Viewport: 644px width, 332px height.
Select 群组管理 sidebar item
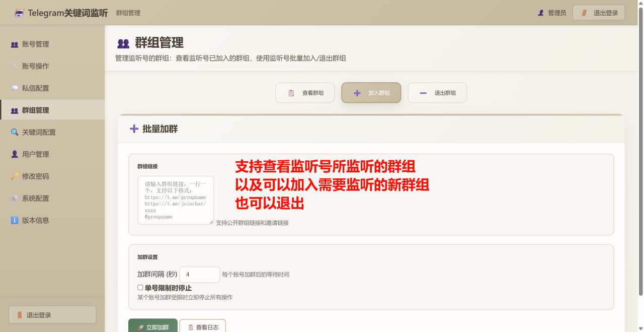coord(52,110)
